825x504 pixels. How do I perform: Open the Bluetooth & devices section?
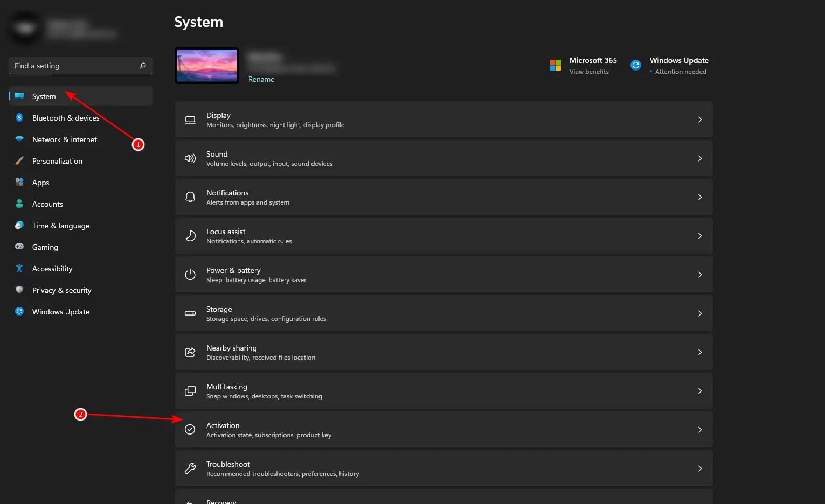[65, 117]
